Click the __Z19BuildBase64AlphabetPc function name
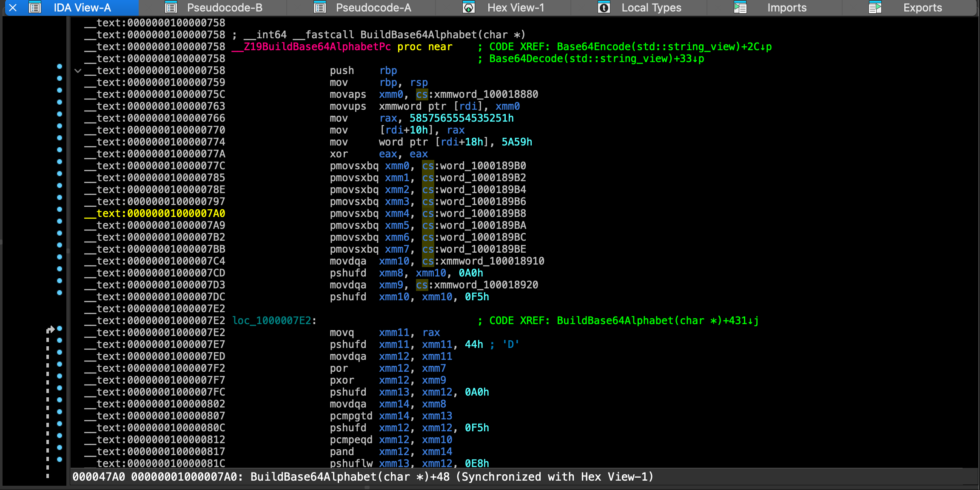The image size is (980, 490). (311, 47)
